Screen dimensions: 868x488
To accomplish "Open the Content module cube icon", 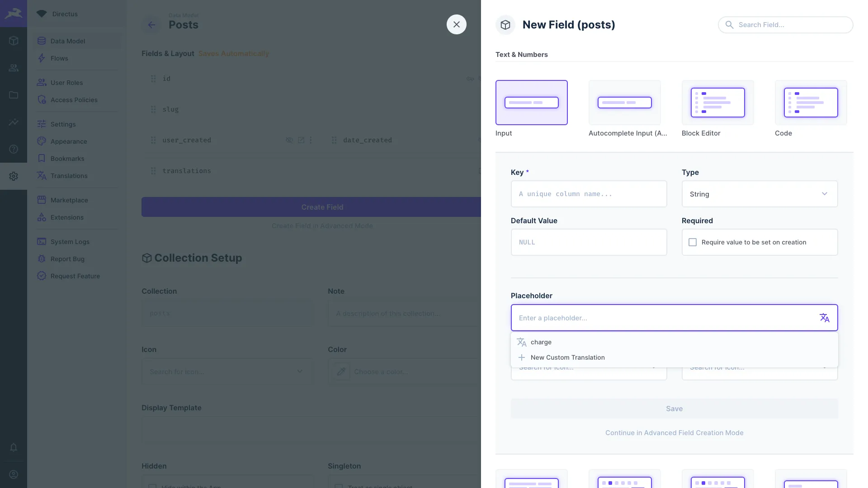I will (14, 41).
